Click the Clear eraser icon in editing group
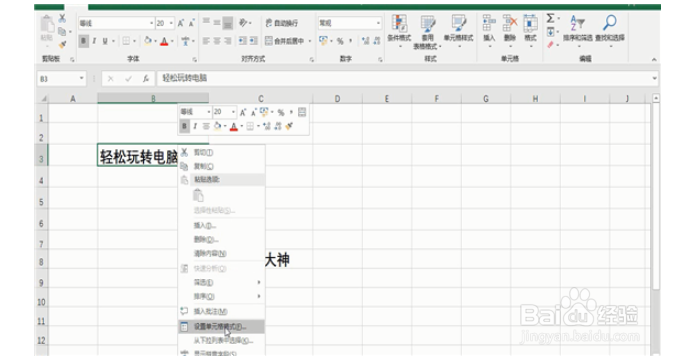The width and height of the screenshot is (678, 360). [x=550, y=45]
